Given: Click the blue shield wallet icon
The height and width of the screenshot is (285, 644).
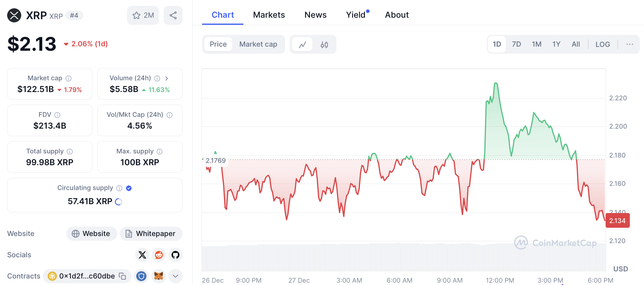Looking at the screenshot, I should pyautogui.click(x=142, y=276).
